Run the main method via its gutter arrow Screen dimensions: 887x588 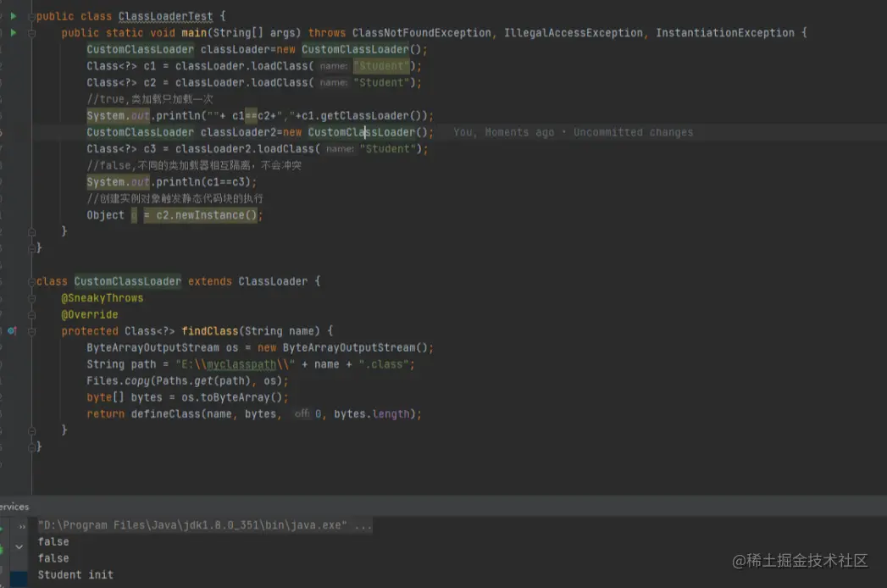click(14, 33)
